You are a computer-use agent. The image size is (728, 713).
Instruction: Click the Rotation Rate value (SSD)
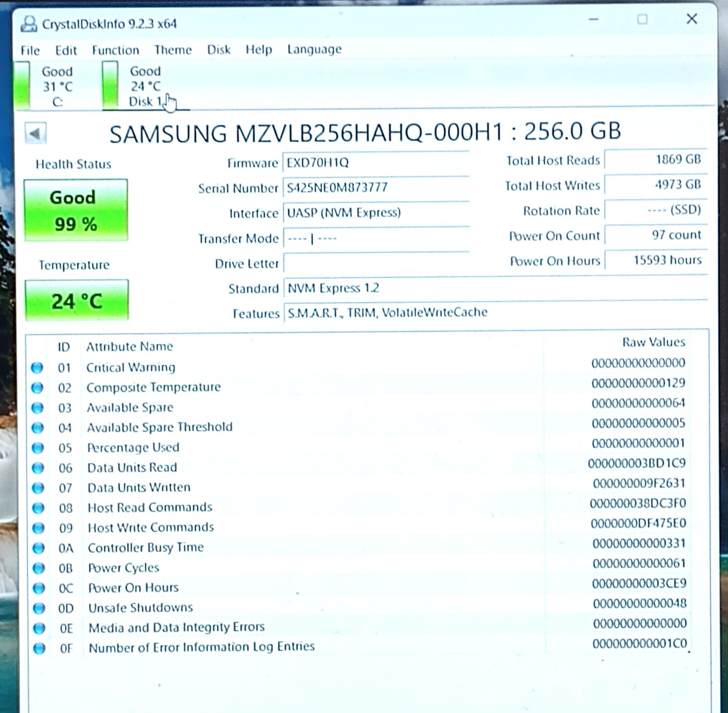click(x=656, y=210)
